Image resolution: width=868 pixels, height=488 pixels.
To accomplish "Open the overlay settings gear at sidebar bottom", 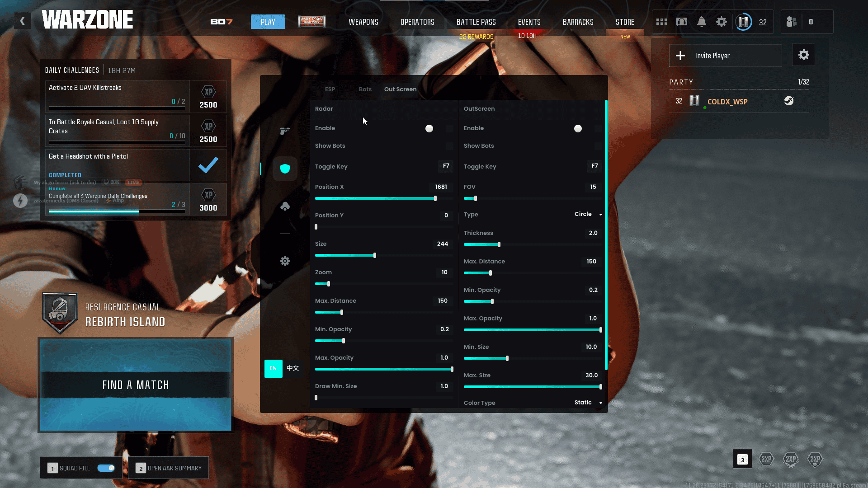I will 285,261.
